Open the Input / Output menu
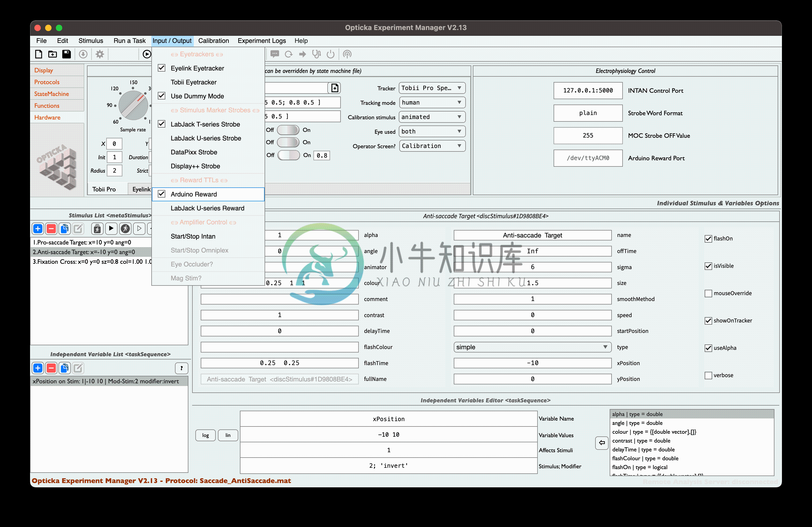 point(172,40)
